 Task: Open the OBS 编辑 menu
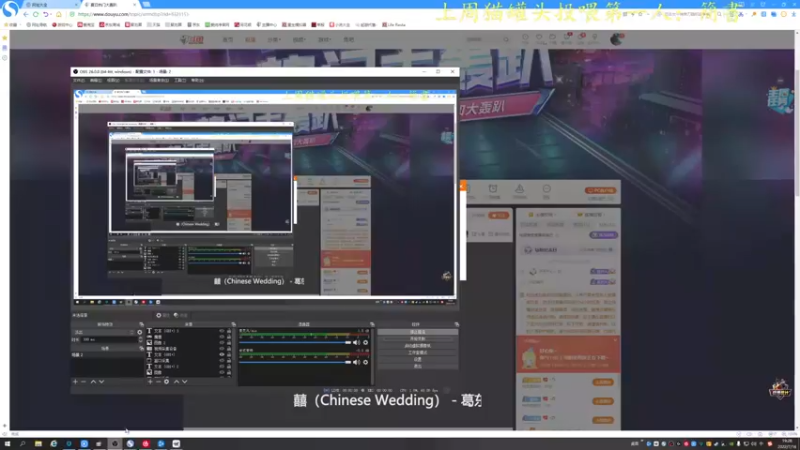click(x=96, y=81)
